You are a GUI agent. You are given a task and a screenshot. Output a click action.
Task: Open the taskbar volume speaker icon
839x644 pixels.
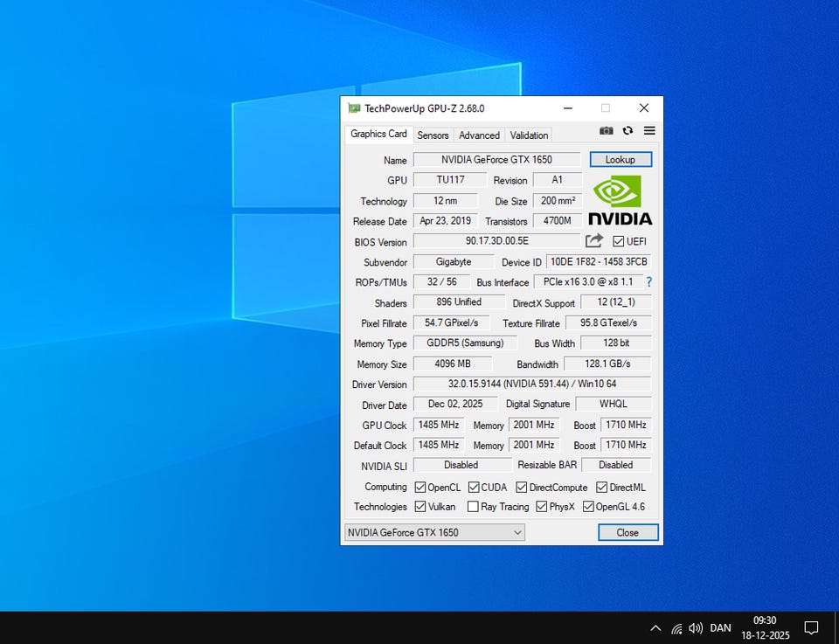coord(696,627)
